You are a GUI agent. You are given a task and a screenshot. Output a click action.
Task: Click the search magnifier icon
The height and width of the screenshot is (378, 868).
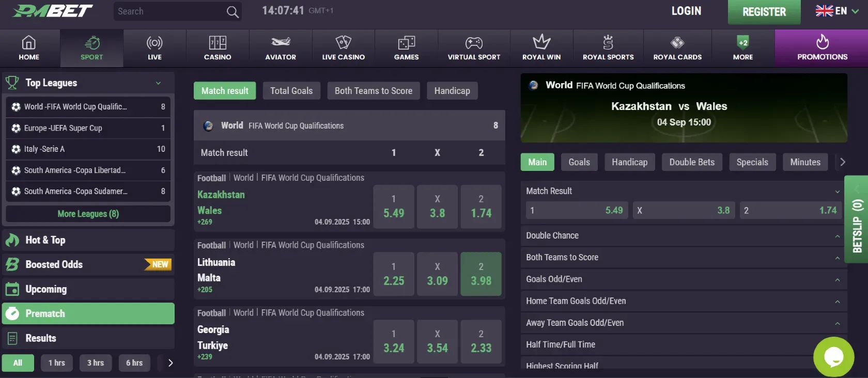point(233,11)
